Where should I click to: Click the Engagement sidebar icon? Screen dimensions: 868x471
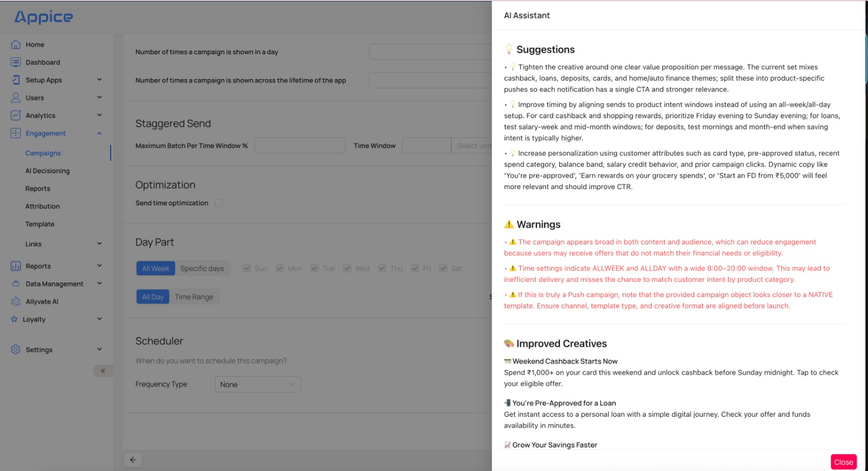(16, 133)
